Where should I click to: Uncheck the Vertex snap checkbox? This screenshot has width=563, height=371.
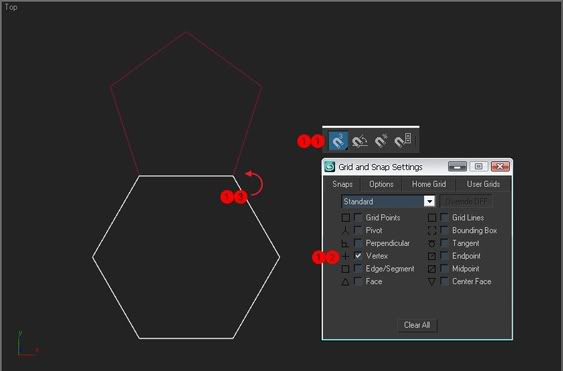coord(358,256)
